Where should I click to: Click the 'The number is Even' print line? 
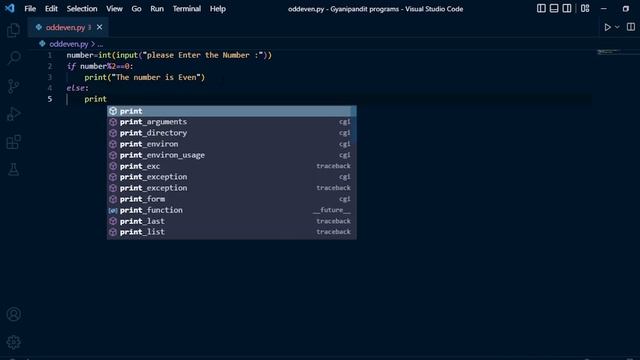(144, 77)
